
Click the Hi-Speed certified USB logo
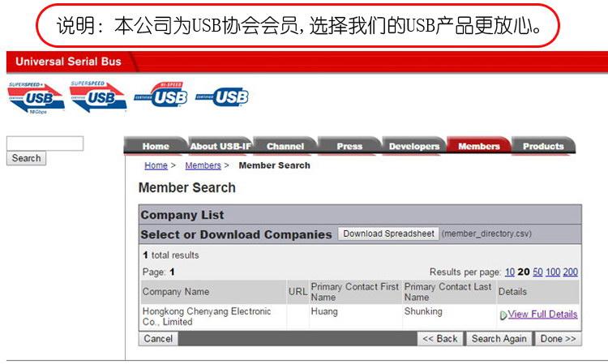click(x=161, y=95)
